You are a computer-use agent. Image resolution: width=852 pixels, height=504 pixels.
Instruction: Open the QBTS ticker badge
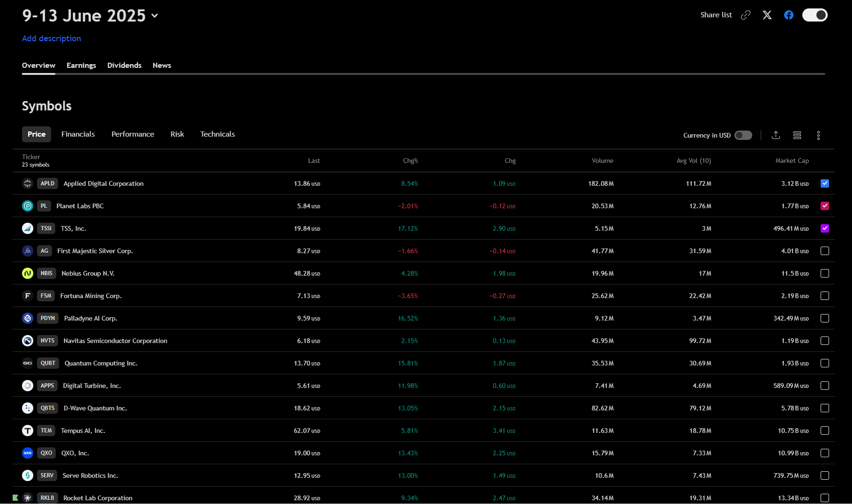(x=47, y=408)
